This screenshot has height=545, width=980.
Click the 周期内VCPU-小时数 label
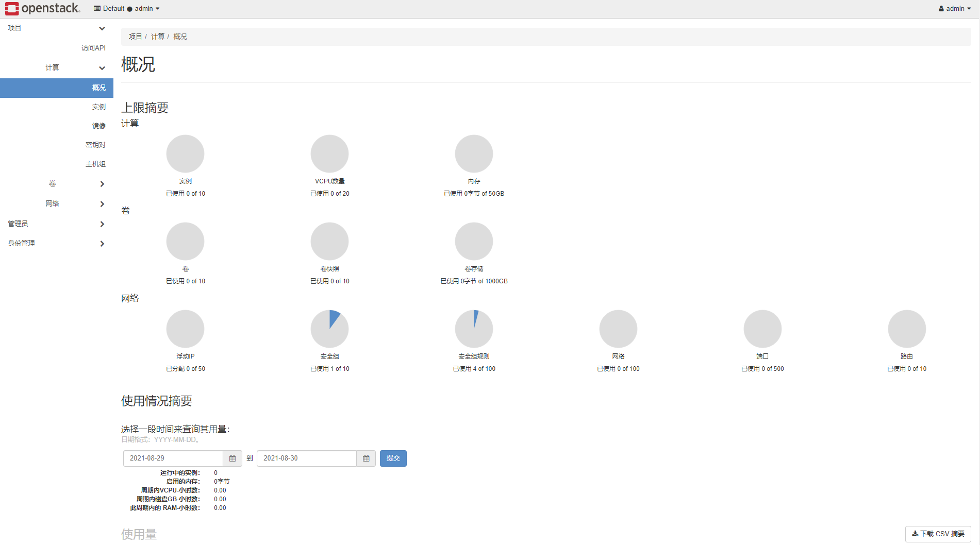point(171,490)
